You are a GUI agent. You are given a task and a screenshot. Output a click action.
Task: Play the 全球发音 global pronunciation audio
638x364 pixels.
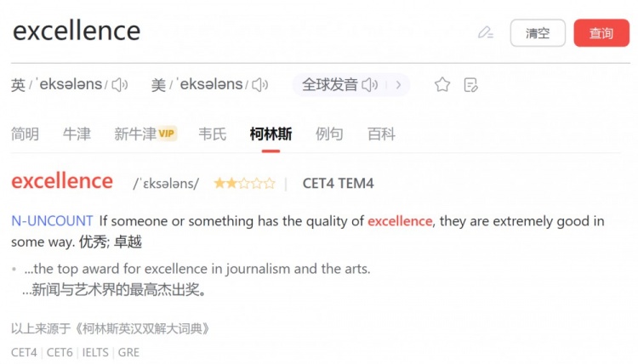tap(370, 84)
